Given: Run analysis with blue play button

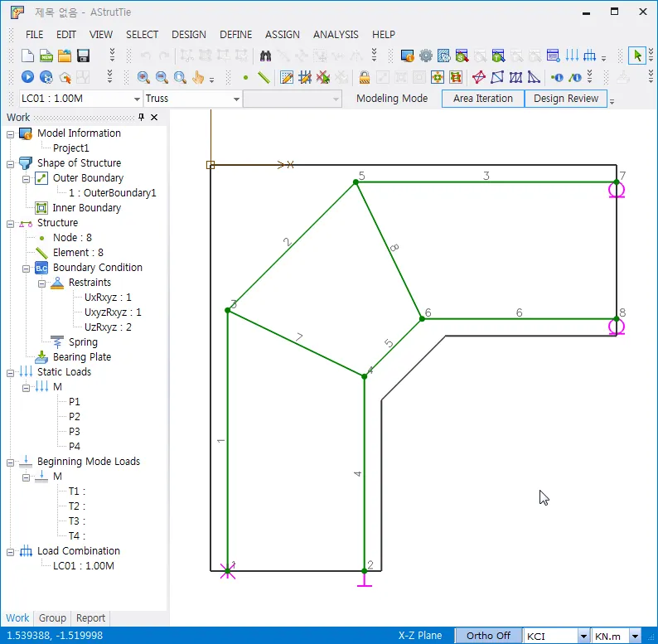Looking at the screenshot, I should click(27, 77).
